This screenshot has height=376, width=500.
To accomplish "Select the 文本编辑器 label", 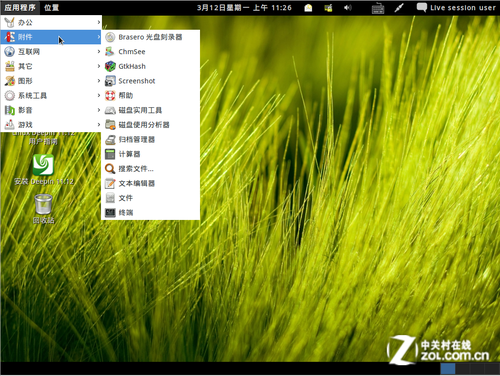I will click(137, 183).
